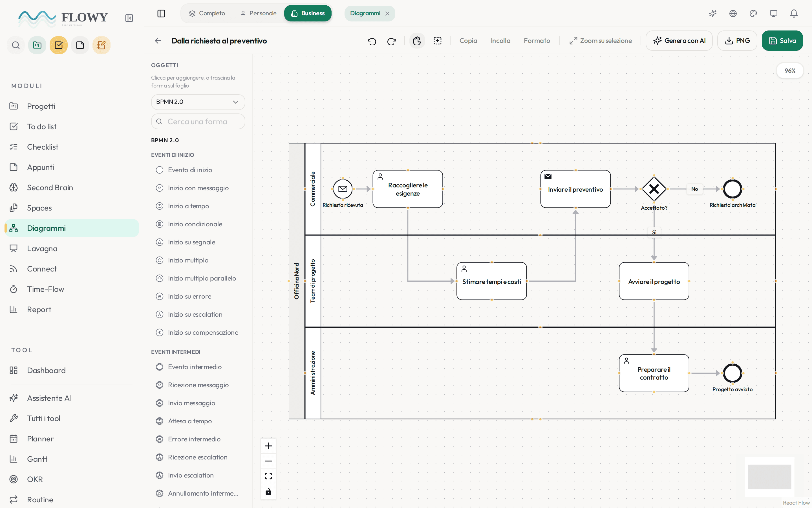Open the notifications bell
The image size is (812, 508).
coord(794,14)
